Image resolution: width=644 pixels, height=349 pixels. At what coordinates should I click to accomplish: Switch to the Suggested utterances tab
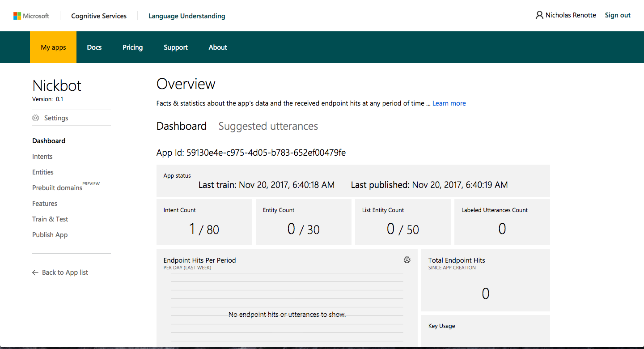coord(268,126)
